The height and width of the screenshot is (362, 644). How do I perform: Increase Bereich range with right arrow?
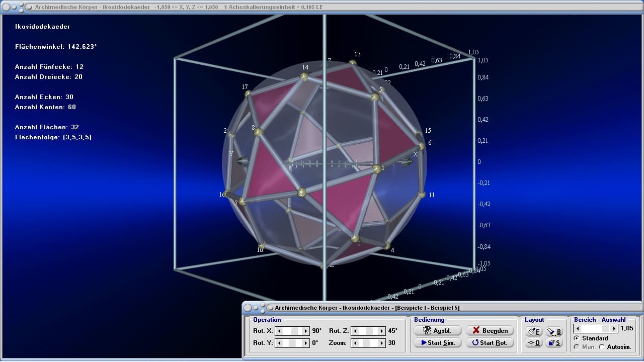pyautogui.click(x=614, y=328)
